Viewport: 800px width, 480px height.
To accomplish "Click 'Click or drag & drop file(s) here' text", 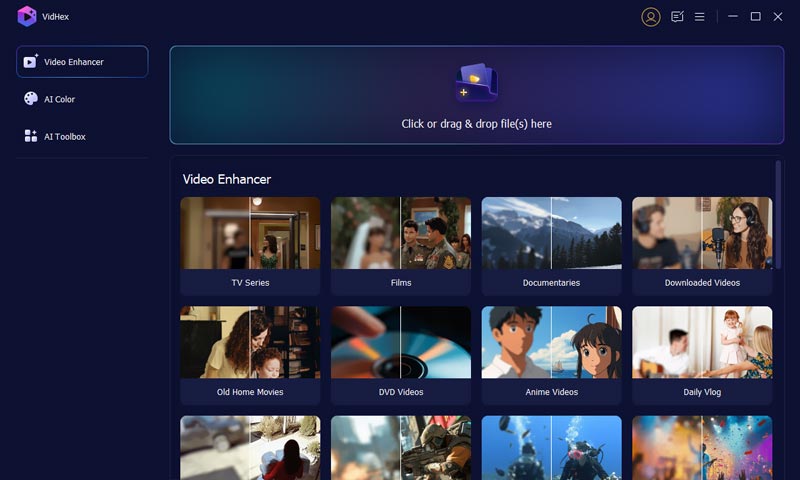I will tap(477, 124).
